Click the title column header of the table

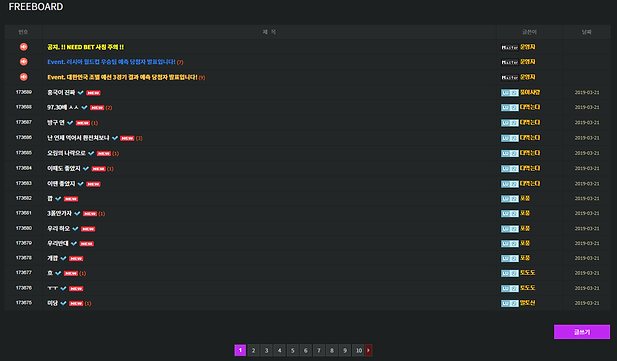click(269, 32)
